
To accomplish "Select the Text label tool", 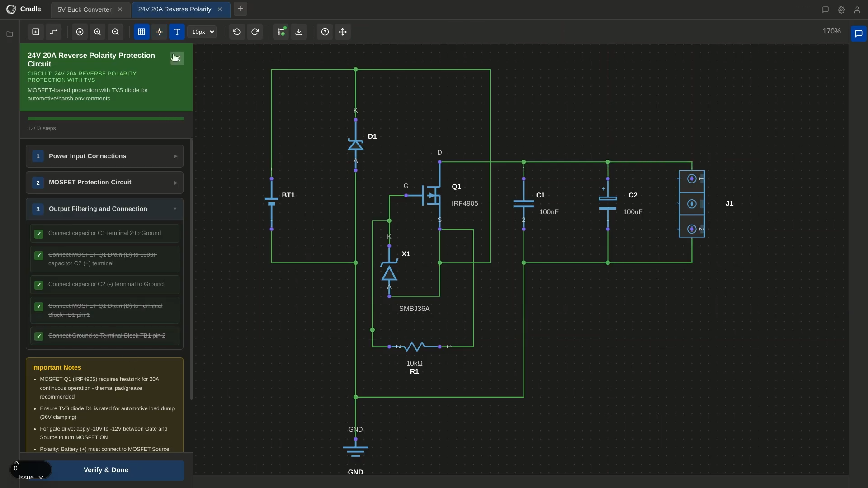I will [x=177, y=32].
